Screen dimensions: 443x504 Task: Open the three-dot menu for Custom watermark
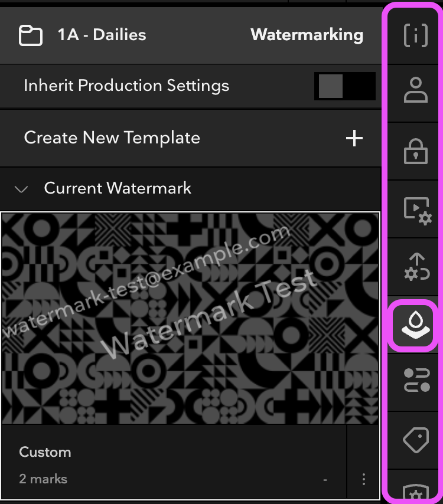(364, 479)
